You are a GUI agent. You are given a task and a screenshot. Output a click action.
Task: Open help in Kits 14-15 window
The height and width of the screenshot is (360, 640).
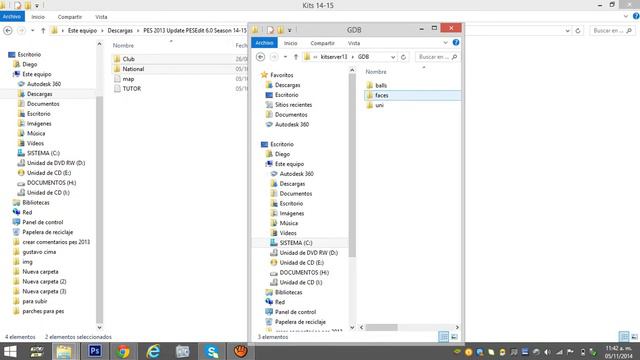636,16
